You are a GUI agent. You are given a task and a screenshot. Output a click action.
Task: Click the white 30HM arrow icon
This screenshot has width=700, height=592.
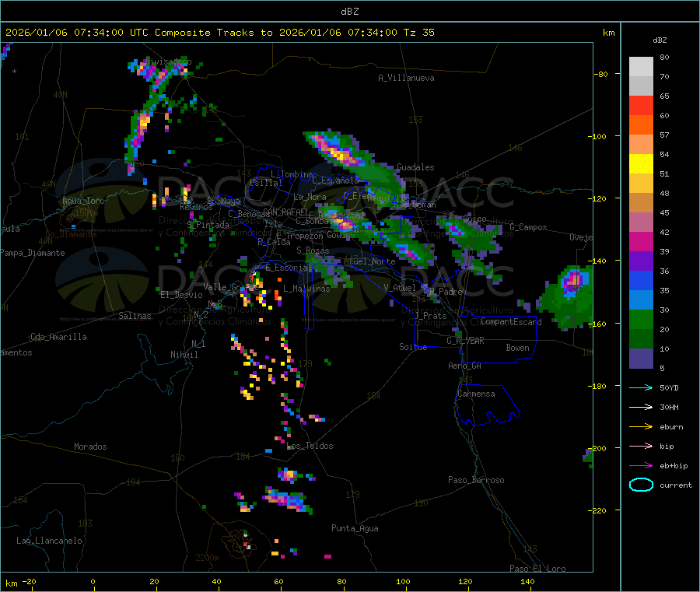[x=641, y=407]
